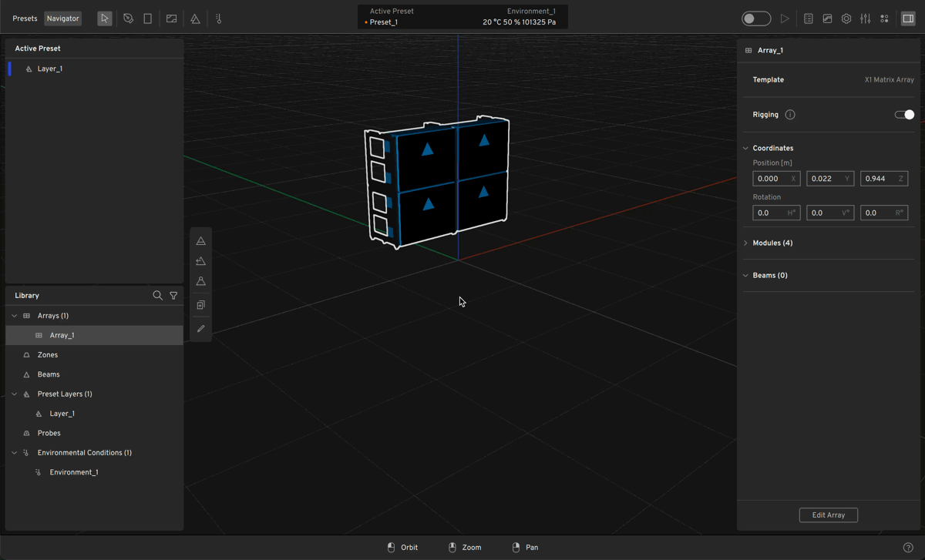
Task: Switch to the Presets tab
Action: 25,18
